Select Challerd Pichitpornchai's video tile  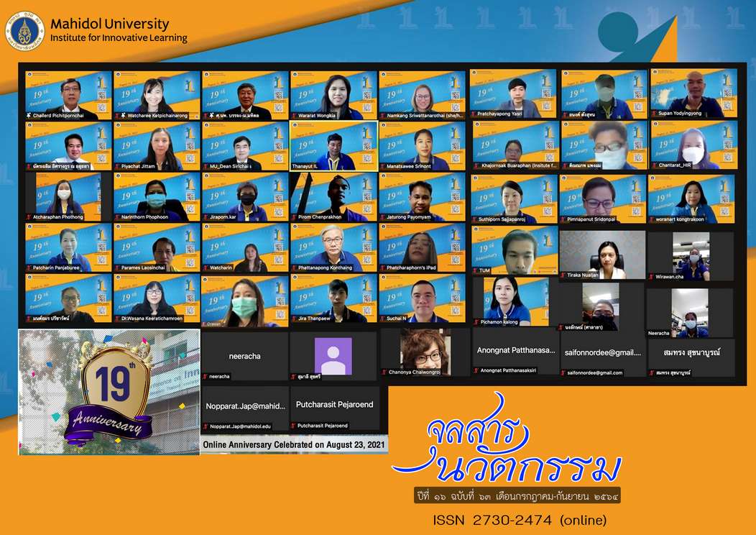pos(69,93)
